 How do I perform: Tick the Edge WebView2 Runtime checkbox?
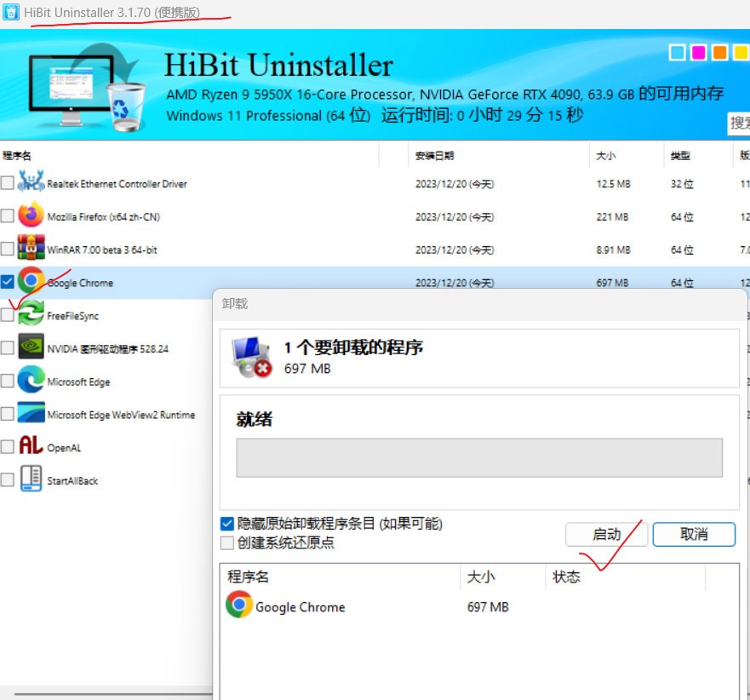(x=7, y=414)
